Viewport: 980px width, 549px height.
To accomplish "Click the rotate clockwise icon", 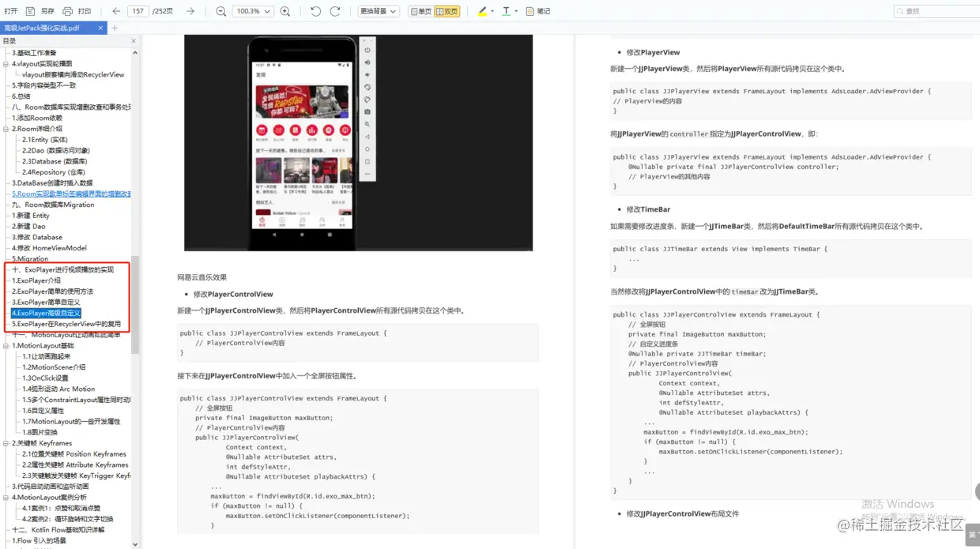I will tap(335, 11).
